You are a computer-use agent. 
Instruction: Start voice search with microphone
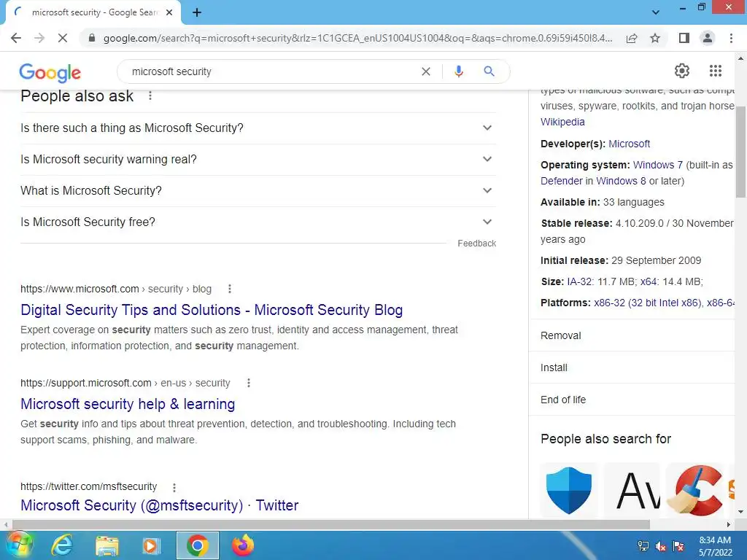458,71
